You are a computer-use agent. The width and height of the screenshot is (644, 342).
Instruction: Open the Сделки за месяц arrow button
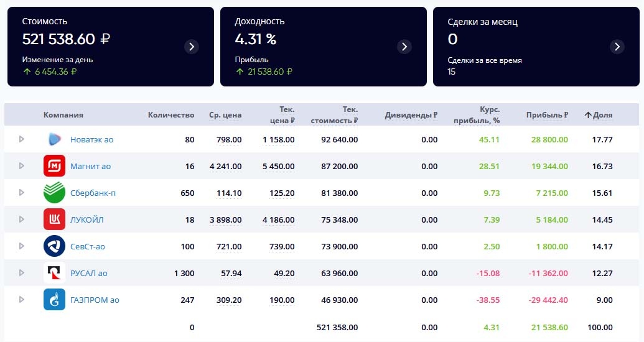point(617,47)
